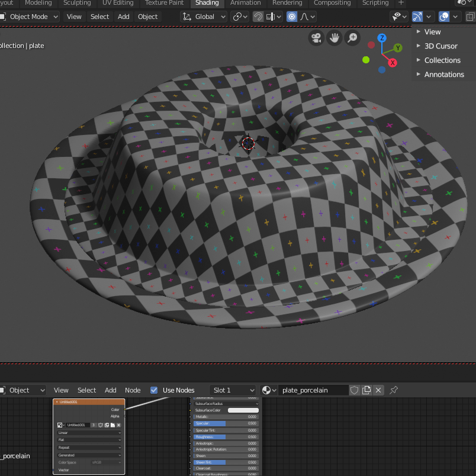Image resolution: width=476 pixels, height=476 pixels.
Task: Unlink plate_porcelain material with X icon
Action: 378,390
